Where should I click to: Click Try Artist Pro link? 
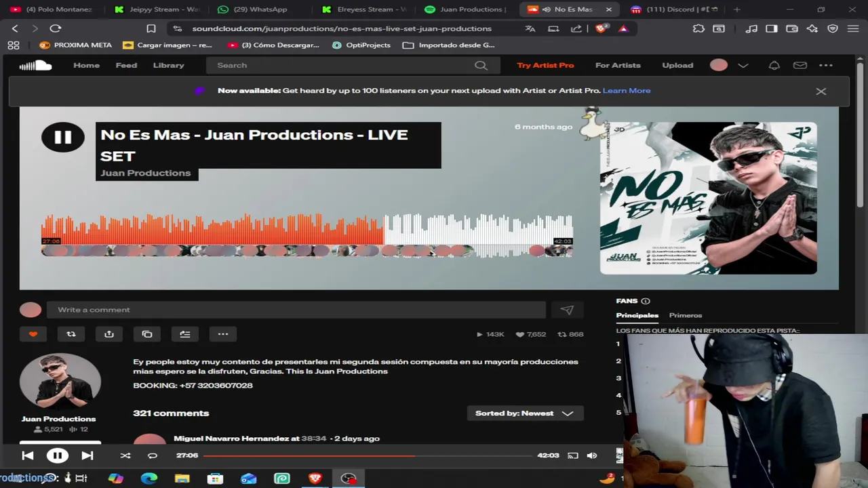tap(545, 65)
